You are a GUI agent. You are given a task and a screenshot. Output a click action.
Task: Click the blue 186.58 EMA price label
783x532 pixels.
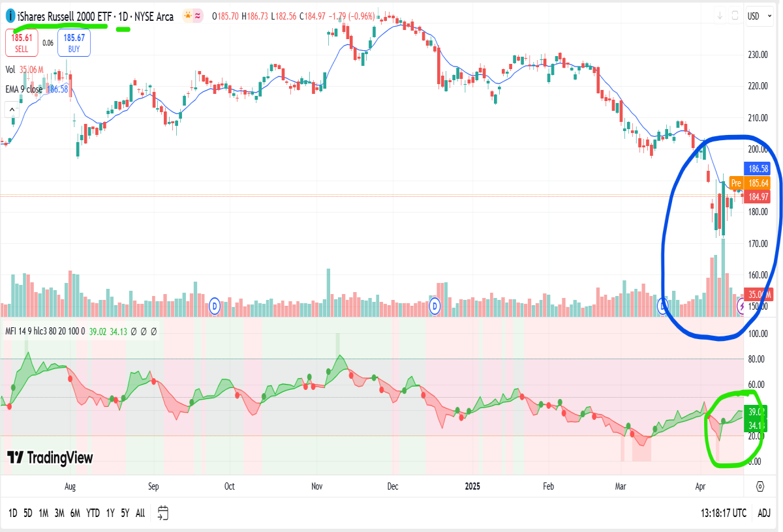tap(759, 168)
